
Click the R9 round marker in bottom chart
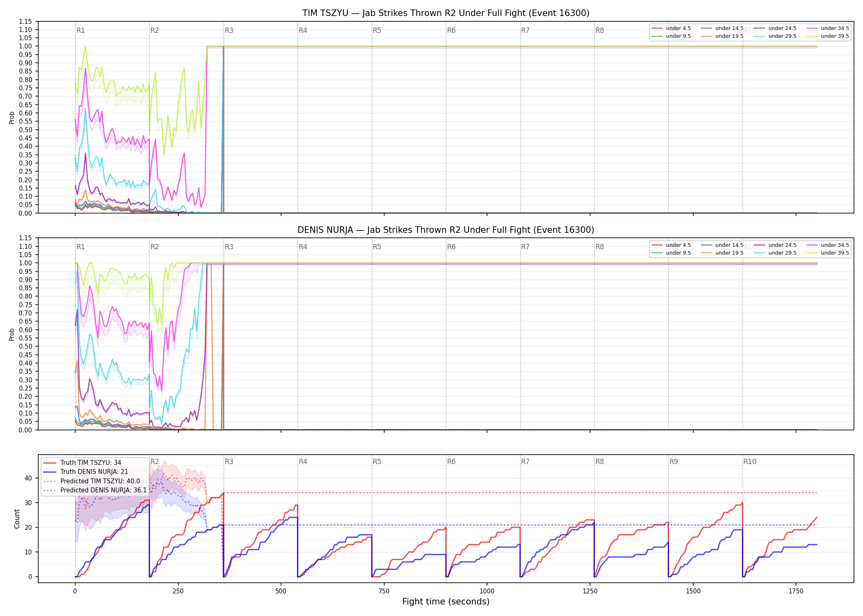coord(674,462)
